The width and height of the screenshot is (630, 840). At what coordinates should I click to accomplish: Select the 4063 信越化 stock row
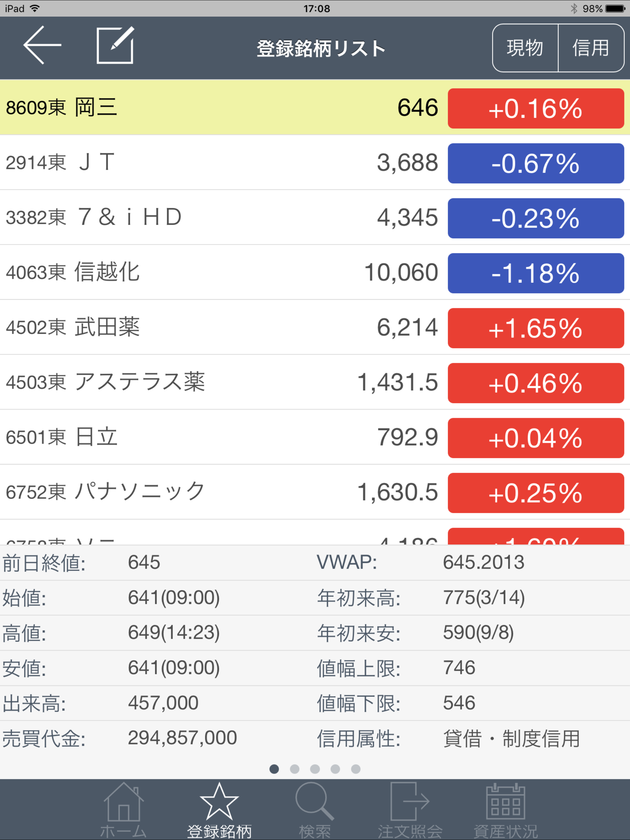point(315,273)
